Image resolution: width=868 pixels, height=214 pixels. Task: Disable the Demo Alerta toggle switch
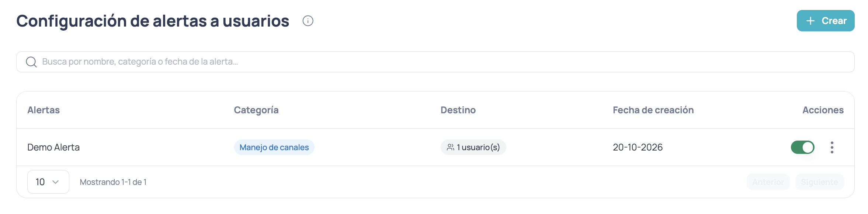pos(802,147)
